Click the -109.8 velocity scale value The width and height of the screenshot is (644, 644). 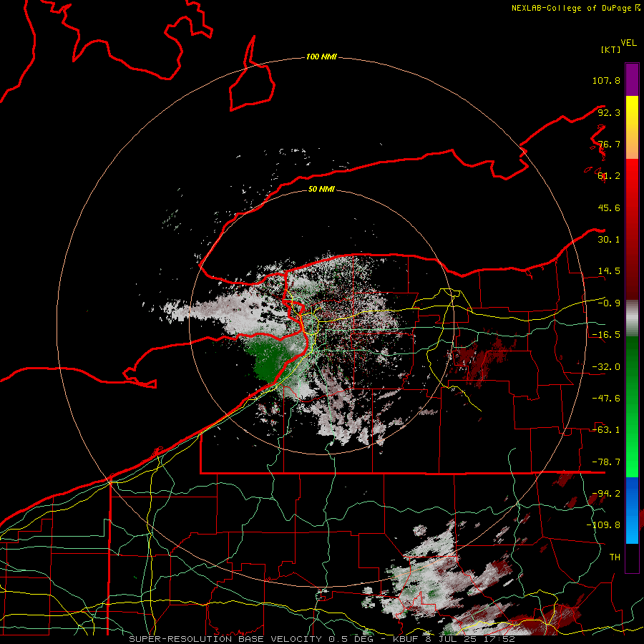click(603, 525)
